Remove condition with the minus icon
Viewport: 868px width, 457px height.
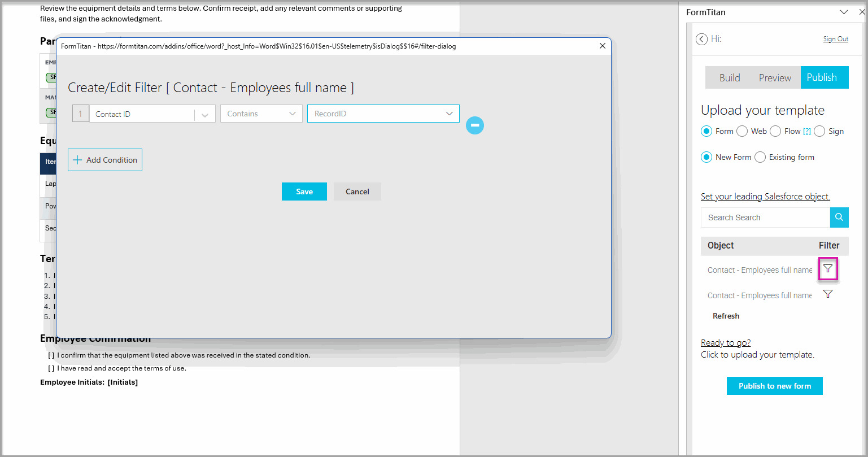tap(475, 125)
